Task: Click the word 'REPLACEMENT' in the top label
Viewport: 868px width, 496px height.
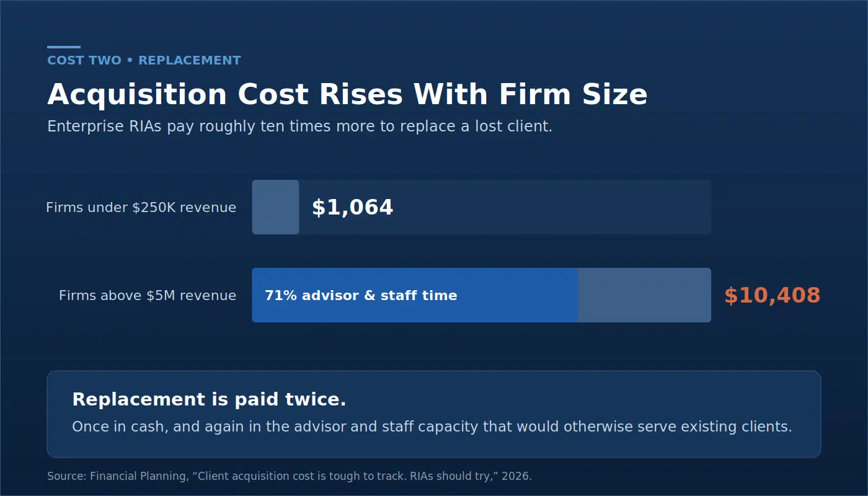Action: click(190, 60)
